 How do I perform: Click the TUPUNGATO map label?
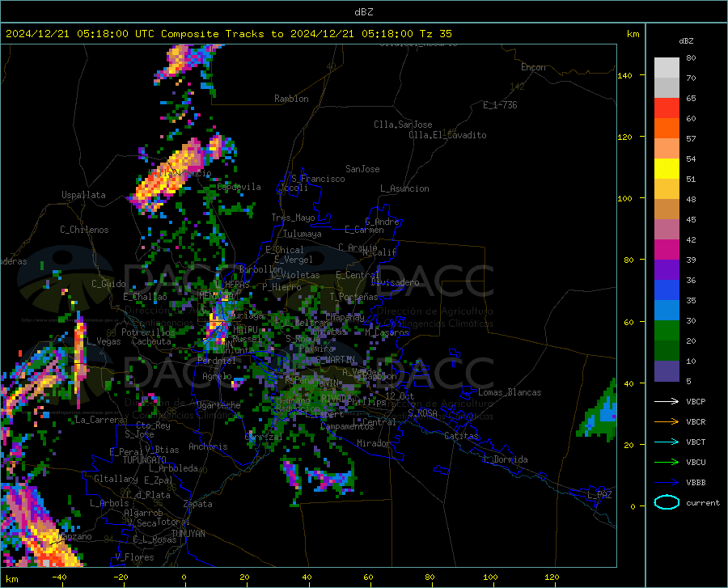point(145,460)
